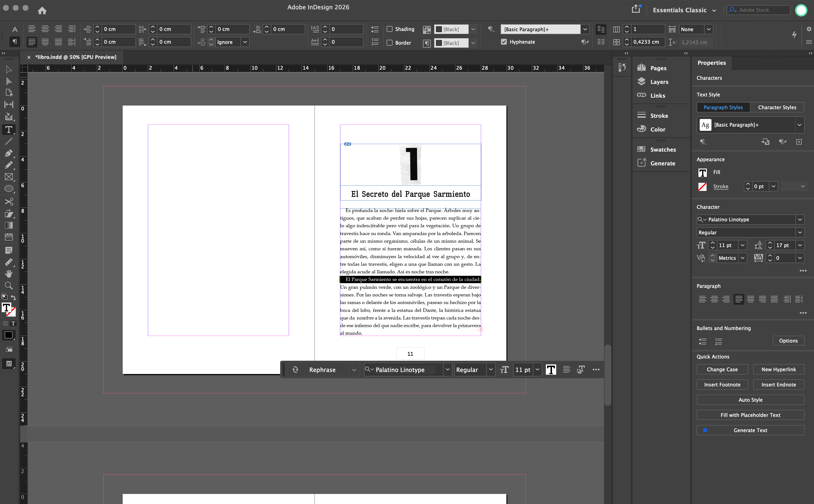
Task: Click the 11 pt font size field in Properties
Action: coord(727,245)
